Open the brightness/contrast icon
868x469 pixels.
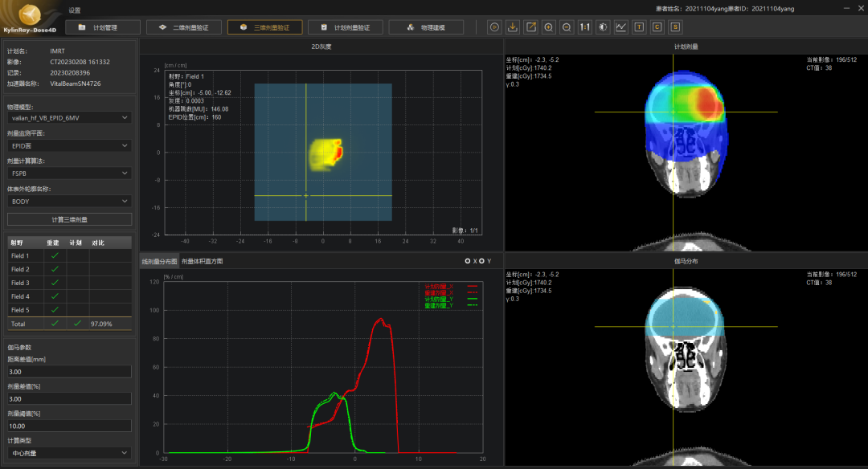click(603, 27)
